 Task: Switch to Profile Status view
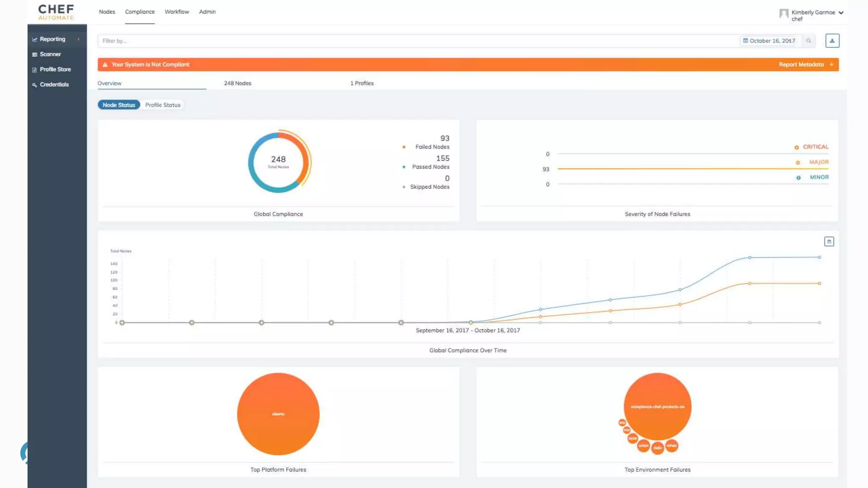coord(163,105)
